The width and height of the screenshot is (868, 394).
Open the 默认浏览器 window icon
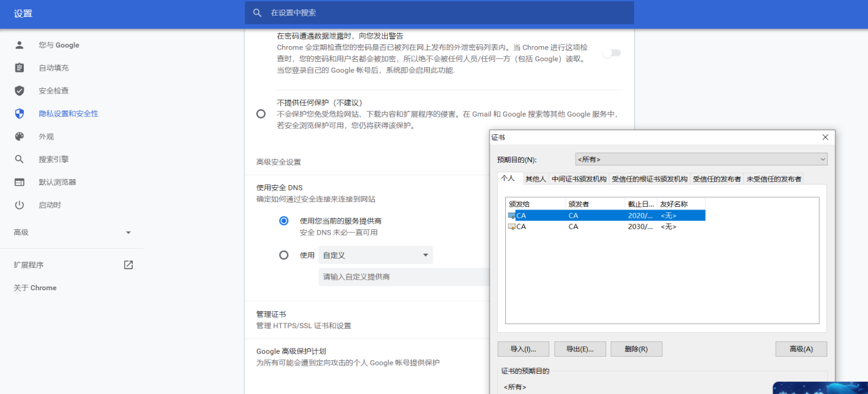[x=19, y=182]
